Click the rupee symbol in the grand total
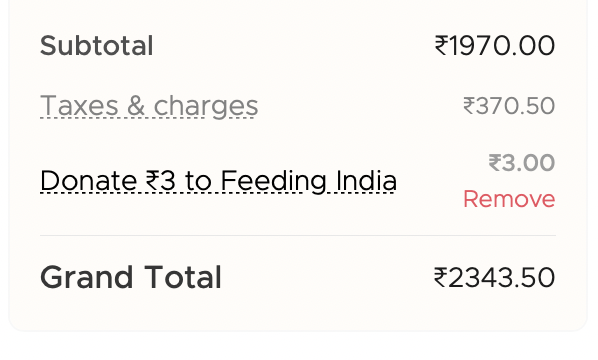598x360 pixels. [x=440, y=277]
